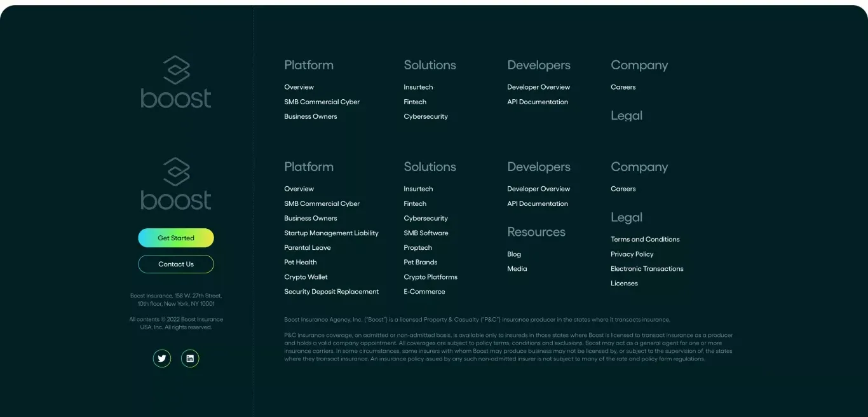Click the Get Started gradient button

tap(176, 238)
